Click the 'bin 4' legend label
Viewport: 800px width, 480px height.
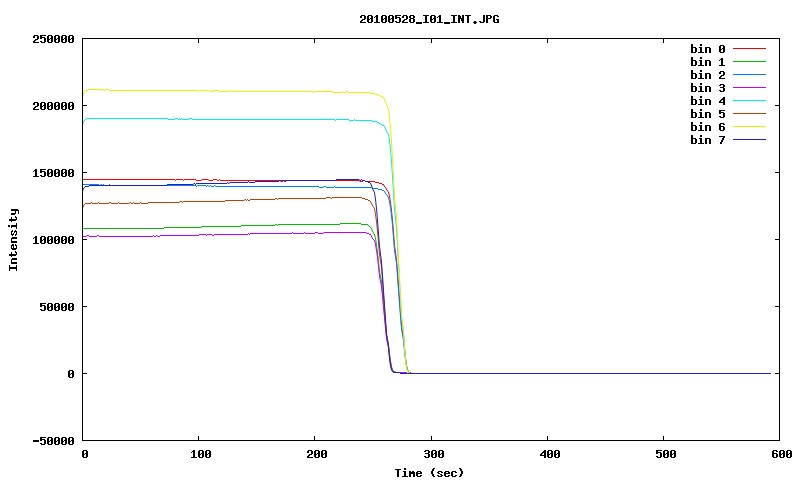[x=708, y=101]
